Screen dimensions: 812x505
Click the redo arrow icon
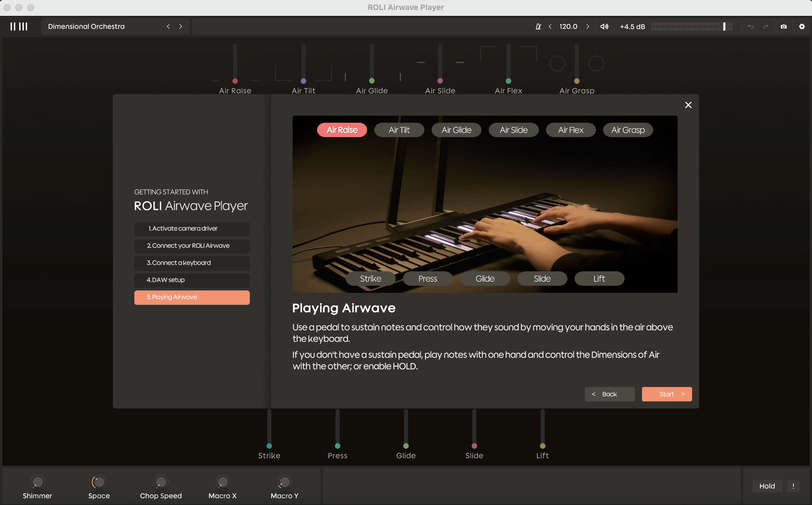(x=765, y=26)
